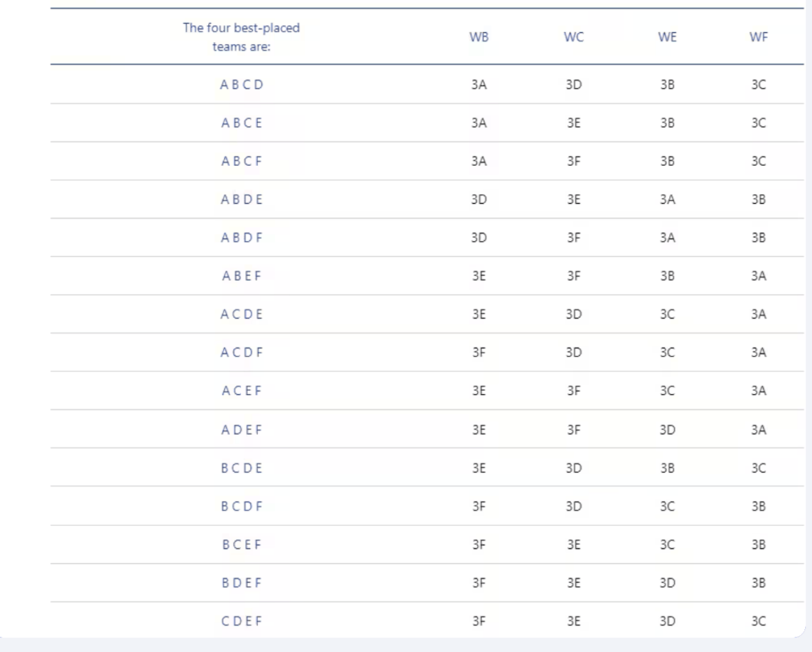Click WB cell in B D E F row
Viewport: 812px width, 652px height.
point(479,584)
